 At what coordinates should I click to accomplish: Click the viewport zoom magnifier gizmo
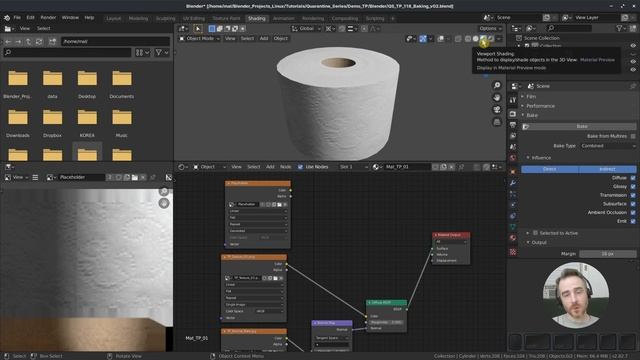pos(497,85)
